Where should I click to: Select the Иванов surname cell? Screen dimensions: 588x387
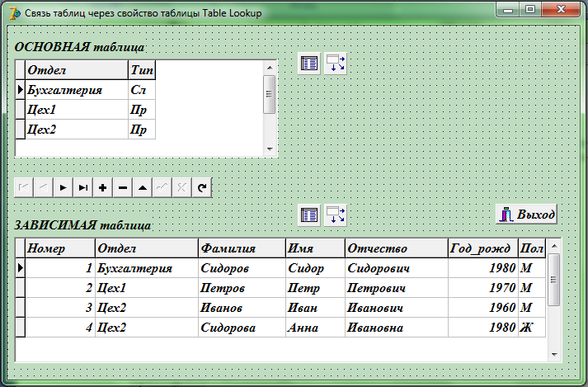[242, 308]
